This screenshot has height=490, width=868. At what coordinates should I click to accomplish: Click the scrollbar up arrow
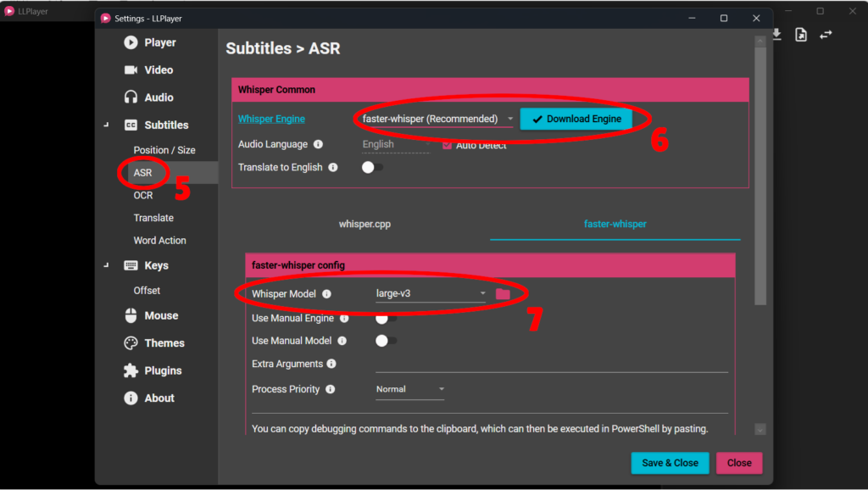(x=760, y=41)
